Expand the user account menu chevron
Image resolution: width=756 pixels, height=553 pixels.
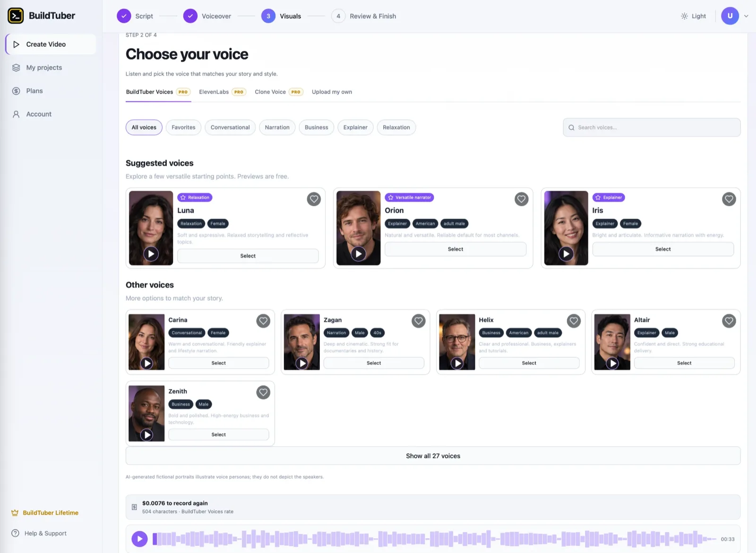point(746,16)
